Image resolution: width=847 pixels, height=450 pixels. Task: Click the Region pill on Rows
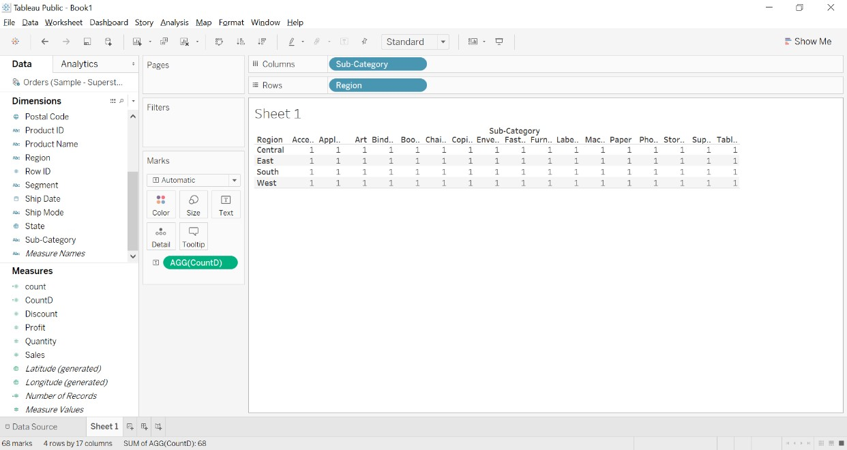(x=378, y=85)
